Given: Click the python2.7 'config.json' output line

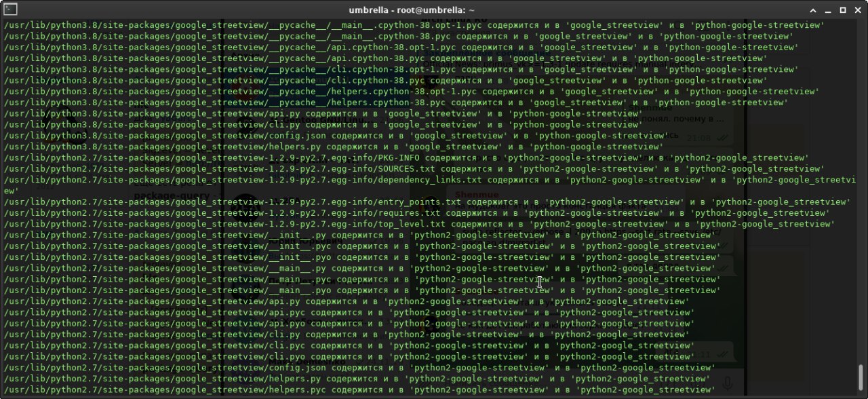Looking at the screenshot, I should pyautogui.click(x=359, y=367).
